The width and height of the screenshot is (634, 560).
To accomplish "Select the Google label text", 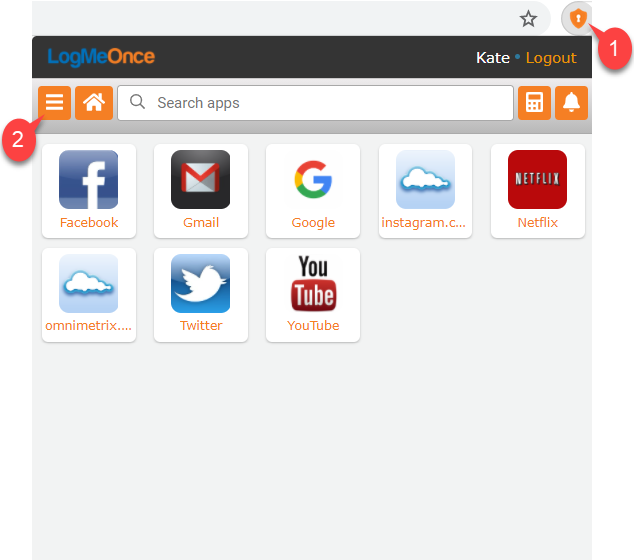I will click(313, 223).
